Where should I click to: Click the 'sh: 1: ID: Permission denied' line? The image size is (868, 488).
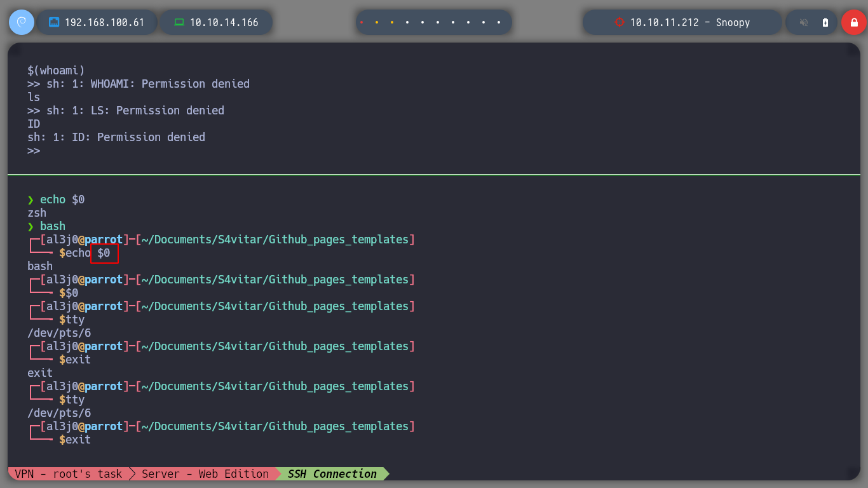pos(116,137)
